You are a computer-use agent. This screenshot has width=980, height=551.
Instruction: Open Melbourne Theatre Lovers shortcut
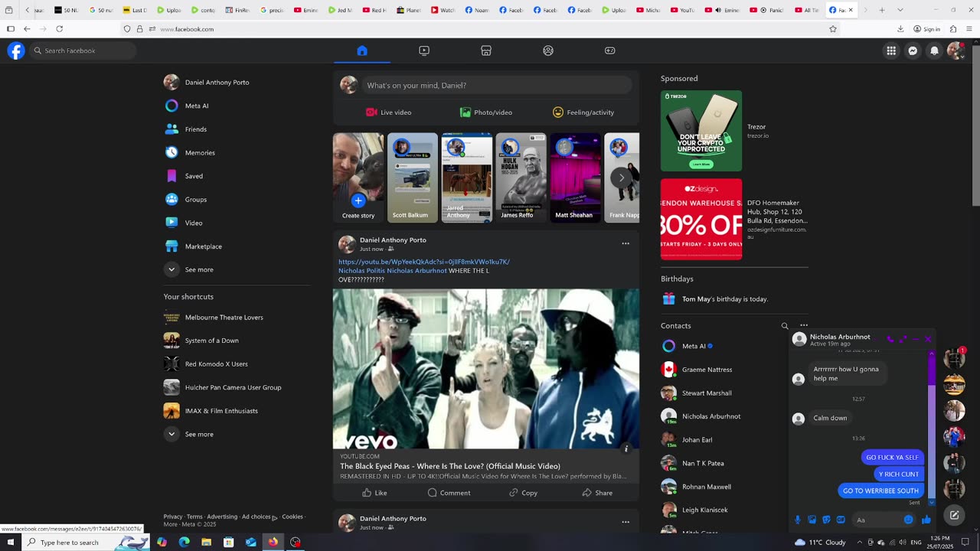pyautogui.click(x=236, y=317)
